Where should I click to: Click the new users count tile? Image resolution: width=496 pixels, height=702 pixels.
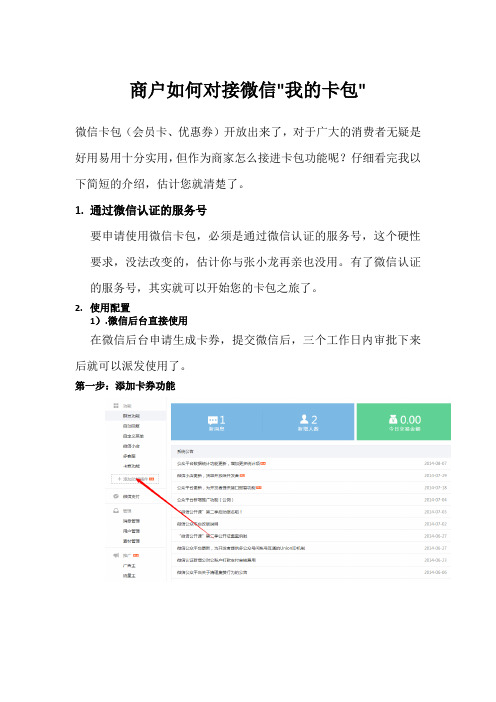click(x=308, y=422)
